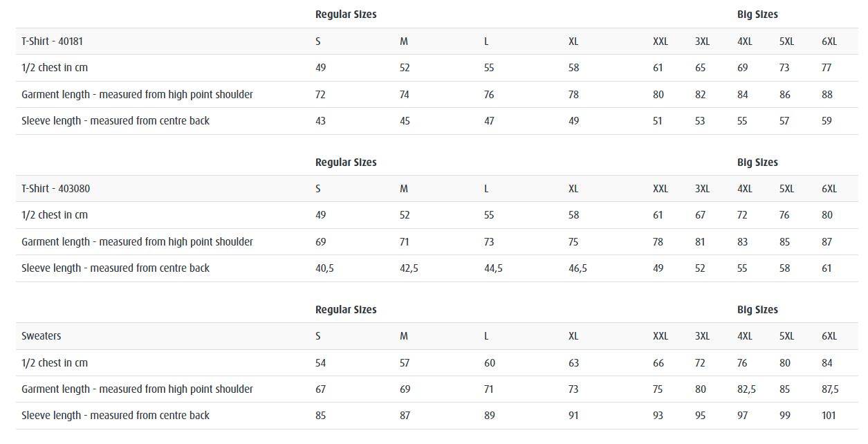Image resolution: width=868 pixels, height=444 pixels.
Task: Select the 44,5 sleeve length value
Action: 493,268
